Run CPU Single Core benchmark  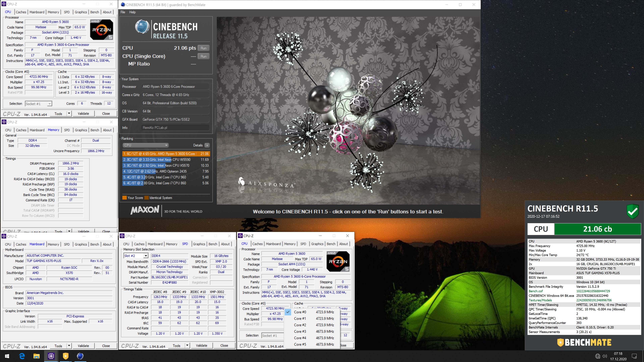(203, 56)
